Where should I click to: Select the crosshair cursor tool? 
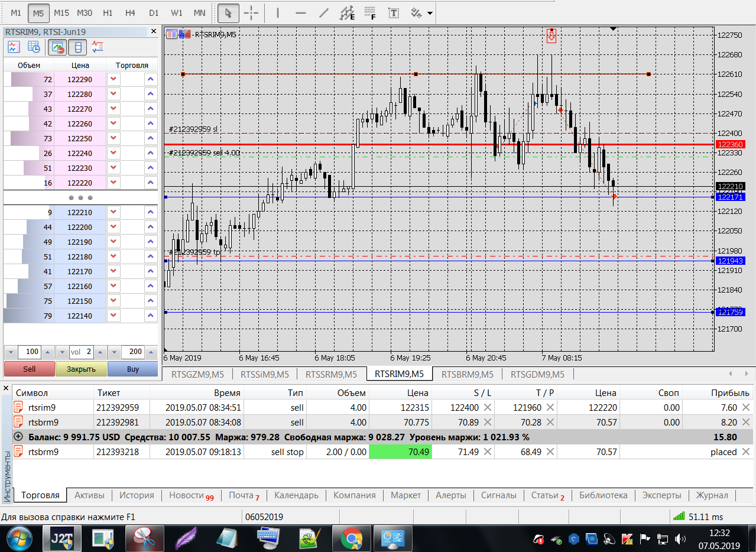click(251, 12)
